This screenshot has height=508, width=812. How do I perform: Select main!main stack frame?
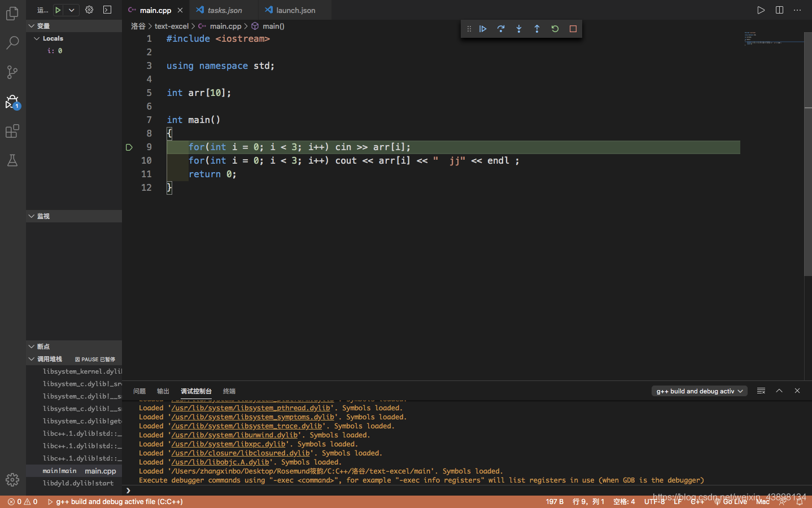pos(74,471)
